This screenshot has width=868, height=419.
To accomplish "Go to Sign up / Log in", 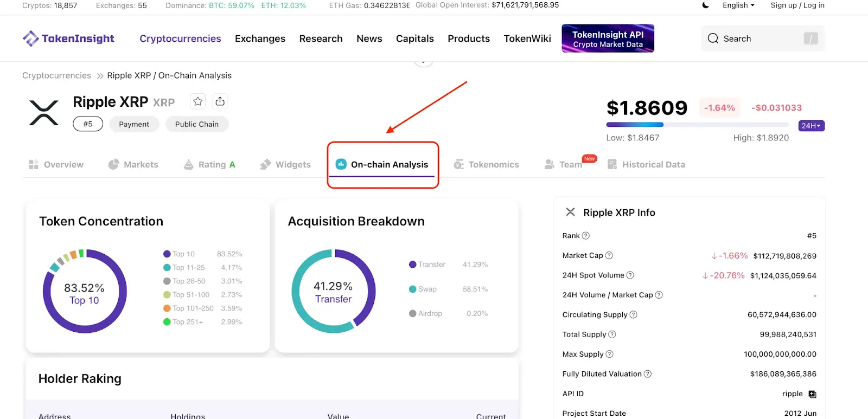I will click(797, 5).
